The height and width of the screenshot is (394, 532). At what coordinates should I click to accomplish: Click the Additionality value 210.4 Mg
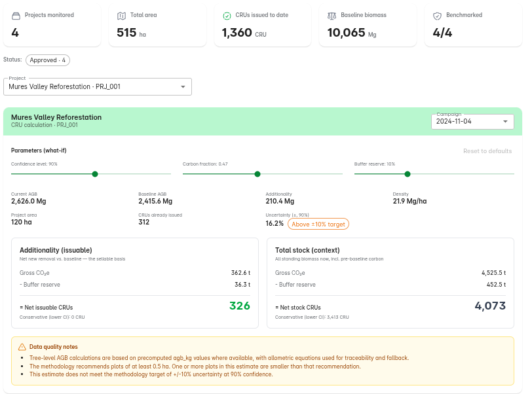(280, 201)
